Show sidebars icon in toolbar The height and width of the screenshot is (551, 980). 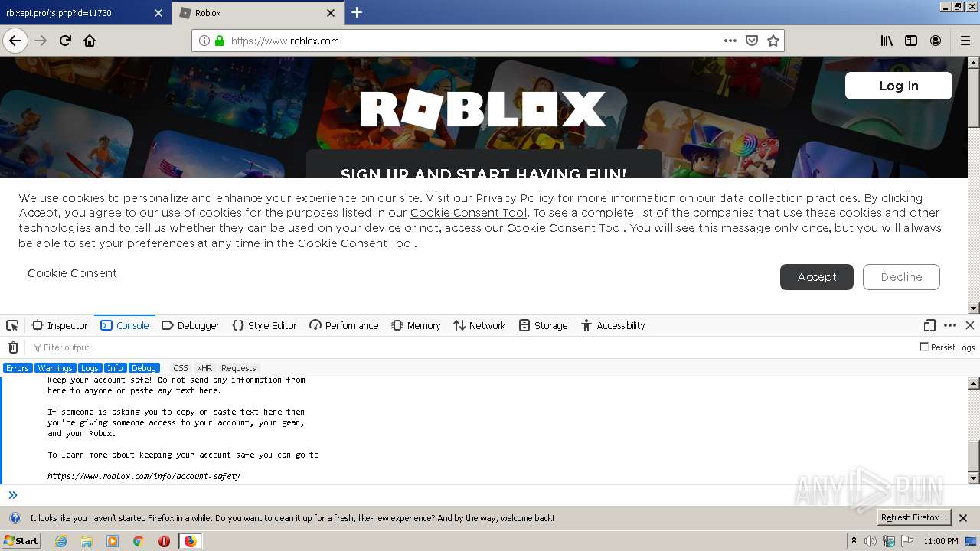[911, 41]
